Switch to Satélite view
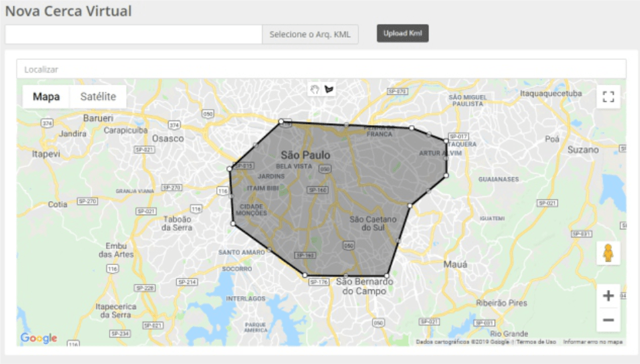The height and width of the screenshot is (364, 640). 98,97
